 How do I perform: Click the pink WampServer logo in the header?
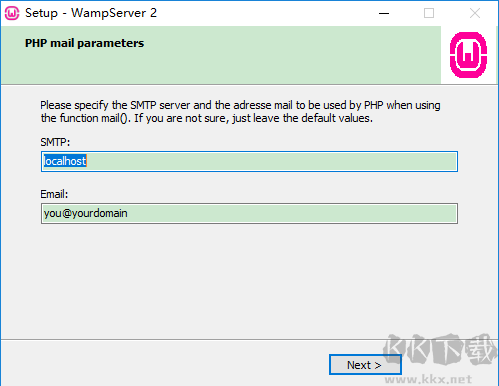[468, 55]
